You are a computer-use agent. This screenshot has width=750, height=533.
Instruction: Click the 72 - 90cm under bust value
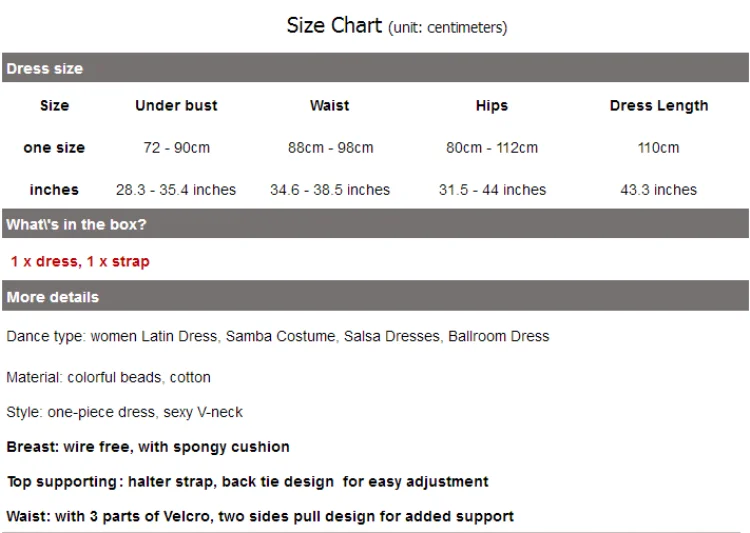point(176,148)
